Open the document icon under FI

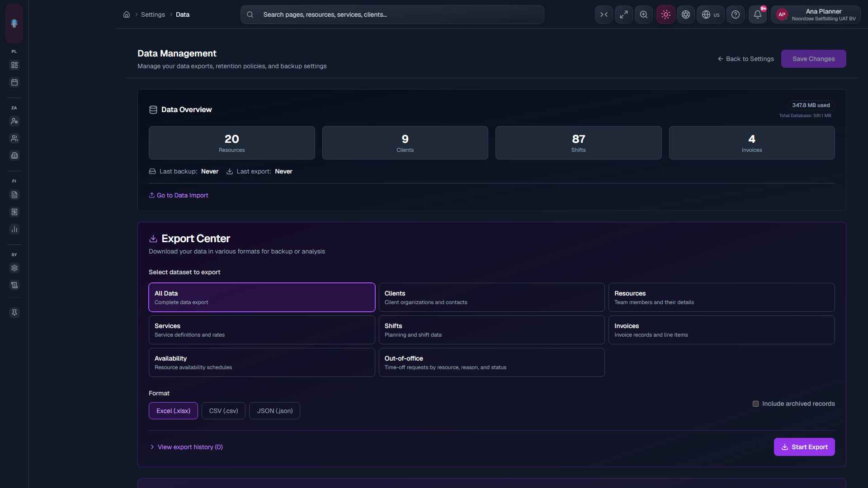click(x=14, y=195)
